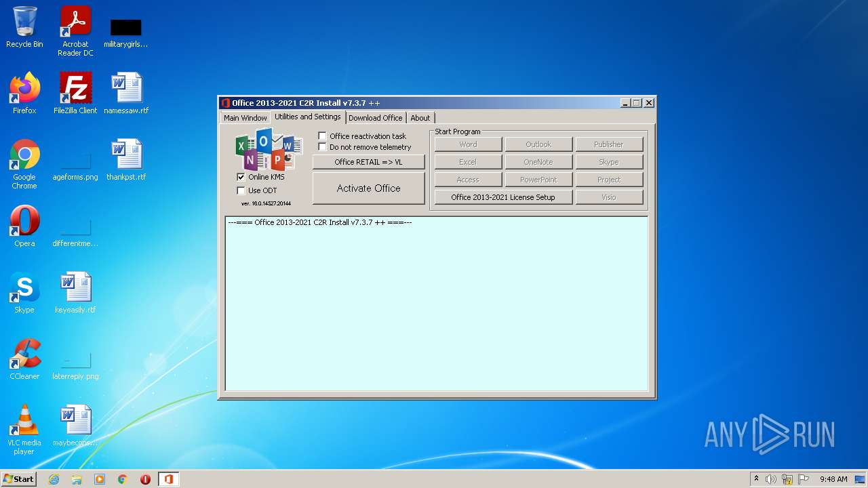Show hidden tray icons arrow
Screen dimensions: 868x488
coord(756,479)
